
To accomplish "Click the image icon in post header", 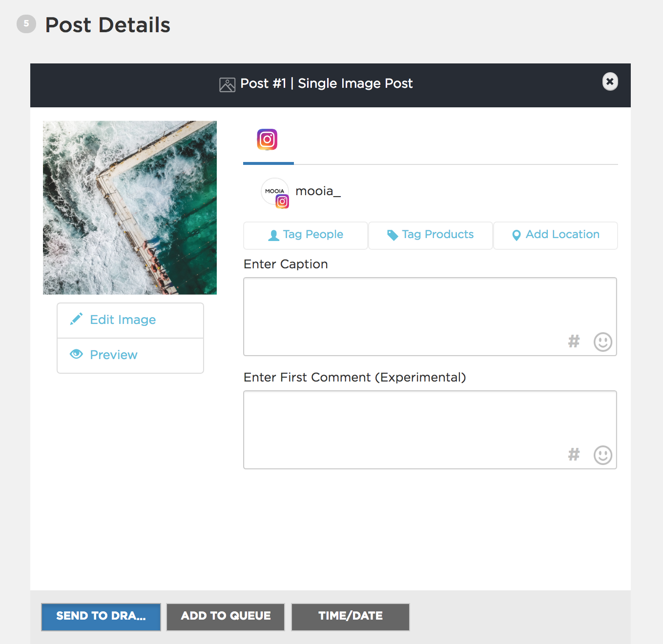I will 227,84.
